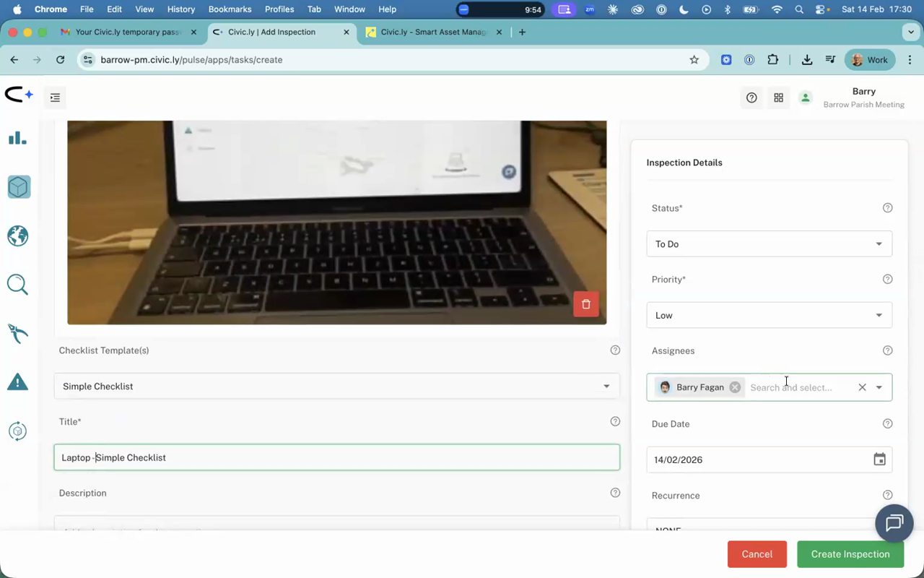
Task: Click the magnifier search icon in sidebar
Action: click(17, 284)
